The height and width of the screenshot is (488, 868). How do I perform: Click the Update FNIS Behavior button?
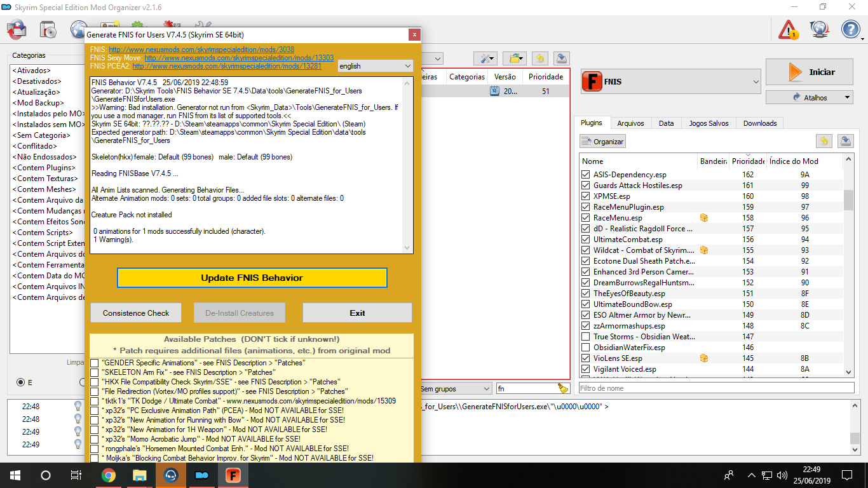(252, 278)
